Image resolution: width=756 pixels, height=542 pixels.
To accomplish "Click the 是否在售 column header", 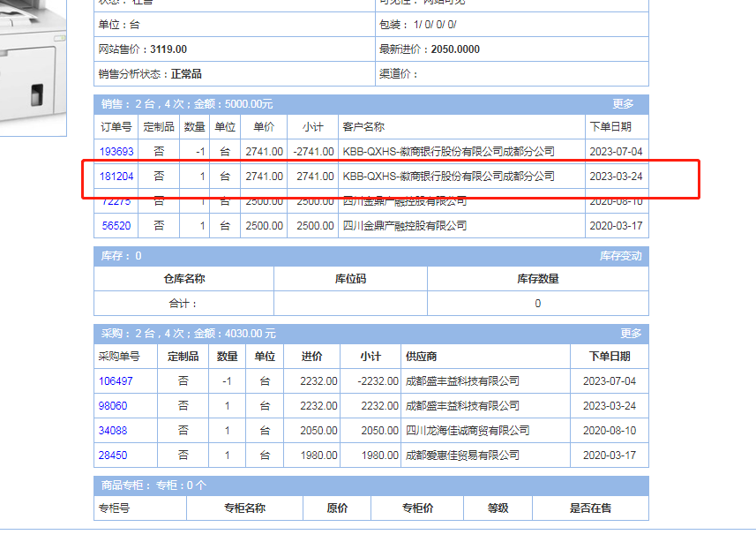I will 591,508.
